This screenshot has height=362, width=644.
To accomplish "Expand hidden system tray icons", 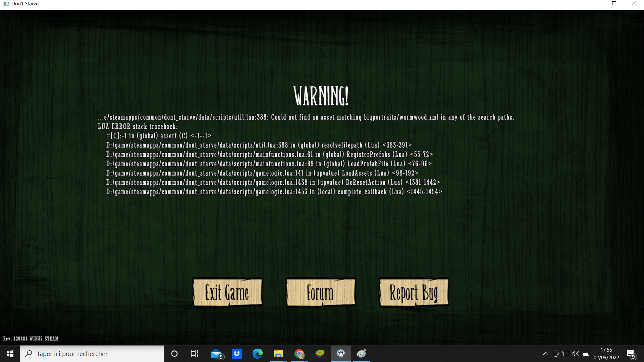I will click(x=546, y=354).
